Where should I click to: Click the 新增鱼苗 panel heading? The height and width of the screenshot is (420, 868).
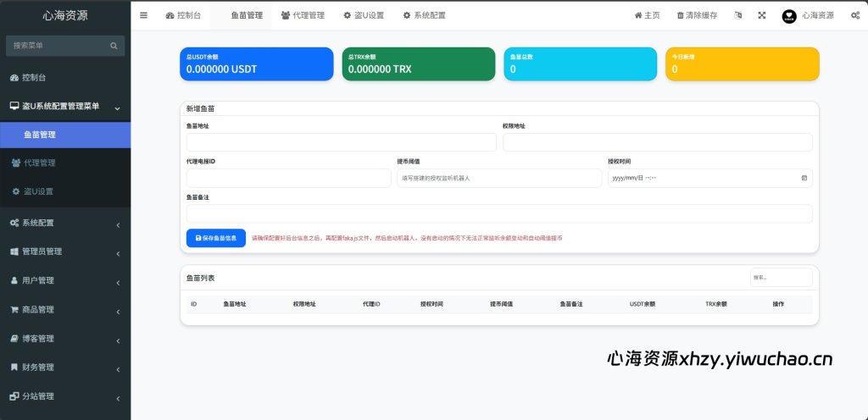(x=200, y=109)
